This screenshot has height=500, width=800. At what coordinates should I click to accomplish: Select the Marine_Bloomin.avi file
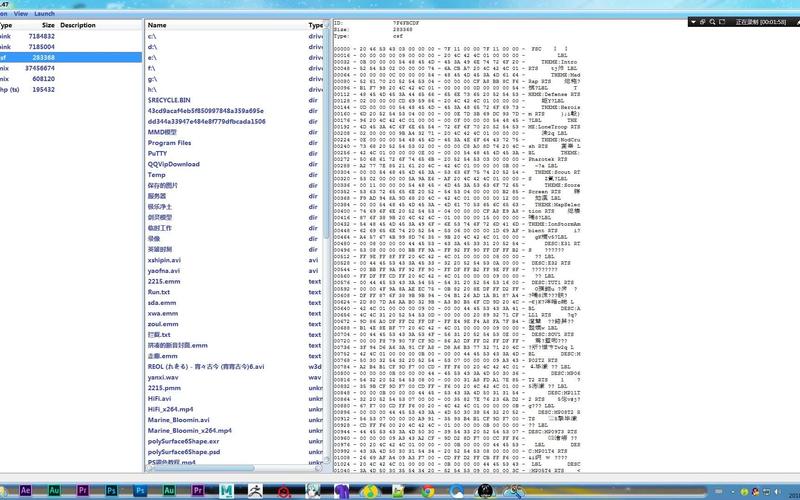[179, 420]
